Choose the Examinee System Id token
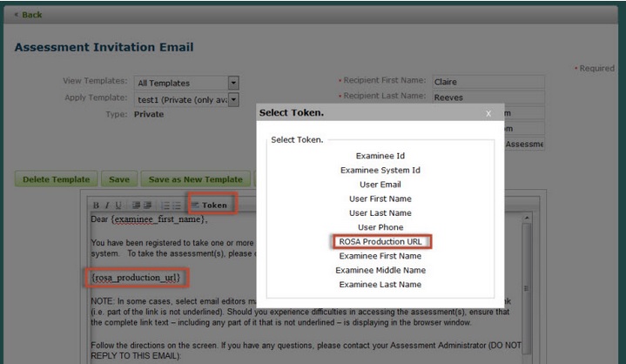The height and width of the screenshot is (364, 626). (380, 170)
